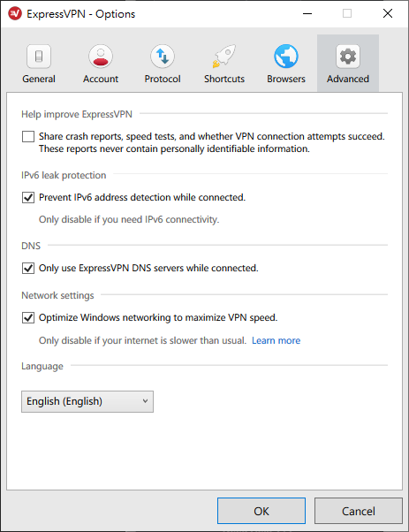
Task: Click the 'Network settings' heading
Action: 57,295
